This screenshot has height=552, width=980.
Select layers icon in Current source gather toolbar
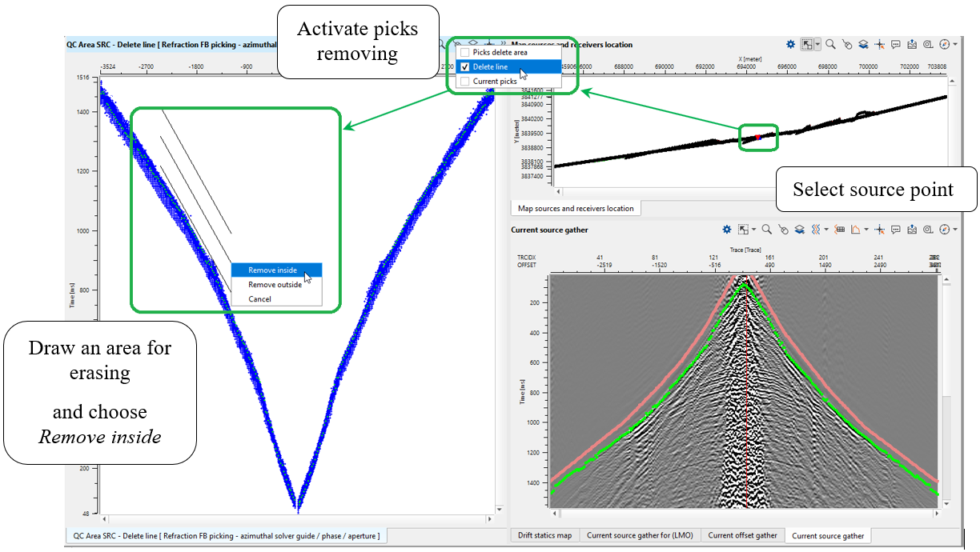799,230
